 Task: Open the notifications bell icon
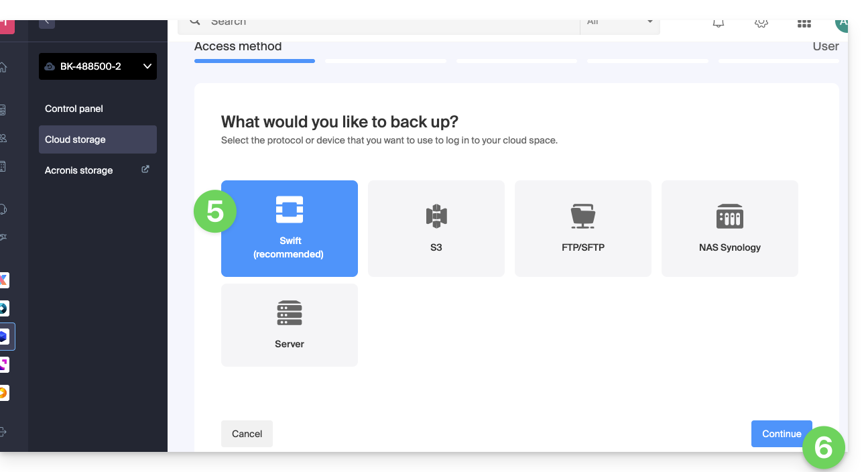(719, 23)
